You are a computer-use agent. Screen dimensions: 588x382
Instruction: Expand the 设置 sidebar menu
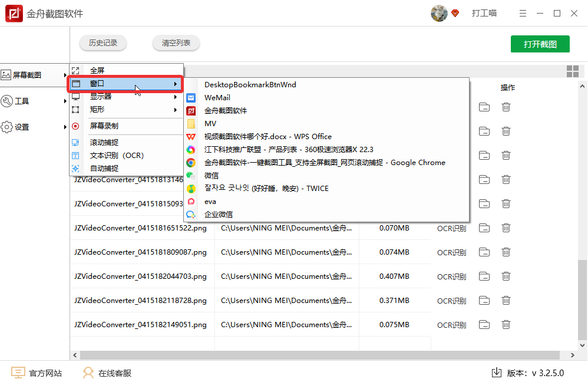pyautogui.click(x=35, y=127)
